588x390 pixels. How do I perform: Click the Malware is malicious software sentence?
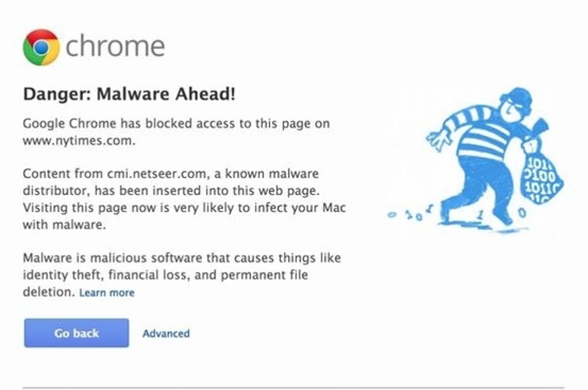tap(182, 258)
